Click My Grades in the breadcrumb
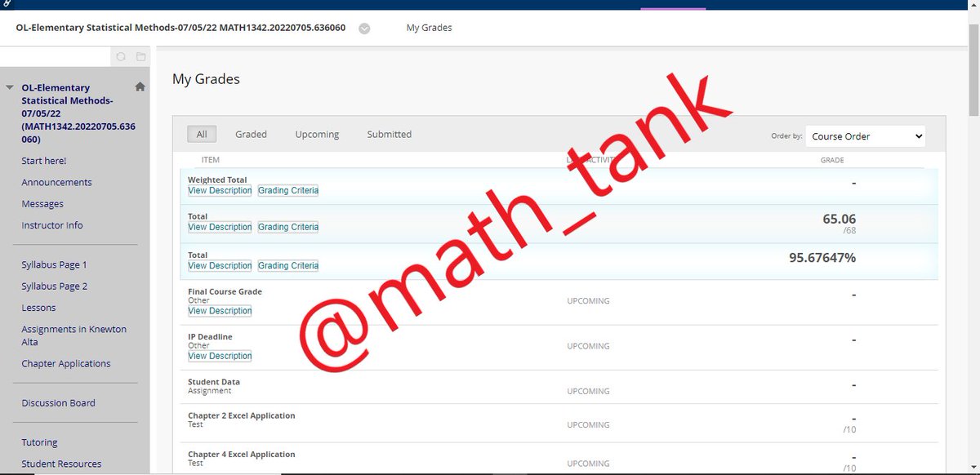Image resolution: width=980 pixels, height=475 pixels. 429,27
